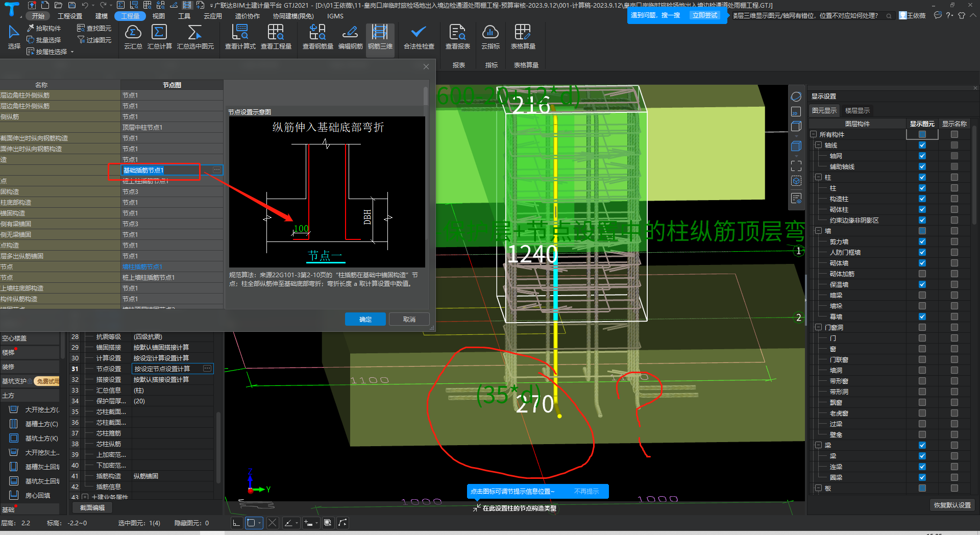
Task: Click 恢复默认设置 button
Action: click(x=952, y=505)
